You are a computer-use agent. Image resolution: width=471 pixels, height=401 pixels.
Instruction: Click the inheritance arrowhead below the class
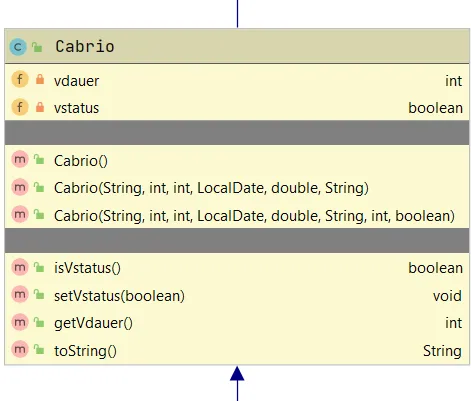pyautogui.click(x=237, y=374)
